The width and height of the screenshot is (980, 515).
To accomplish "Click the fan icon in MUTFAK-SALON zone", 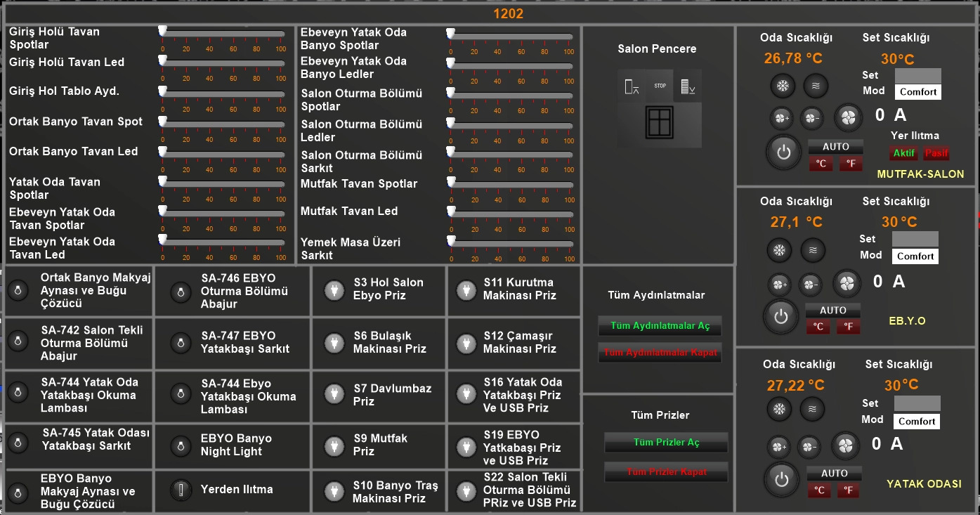I will (849, 117).
